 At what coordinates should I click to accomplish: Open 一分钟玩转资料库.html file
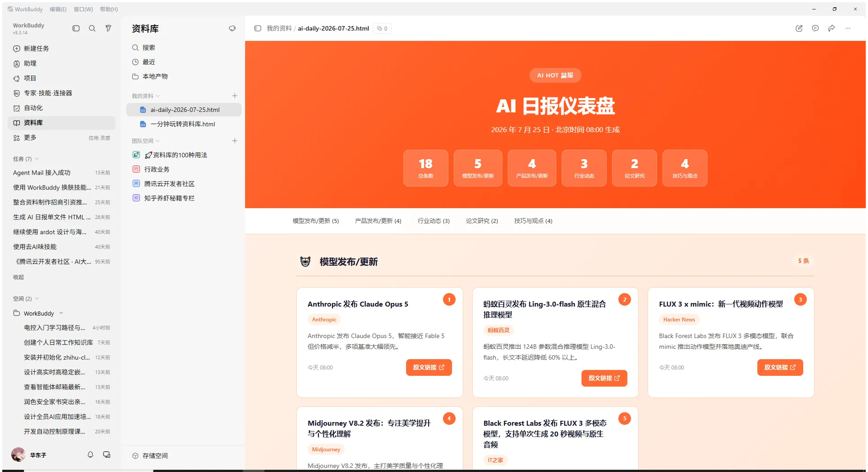[184, 124]
